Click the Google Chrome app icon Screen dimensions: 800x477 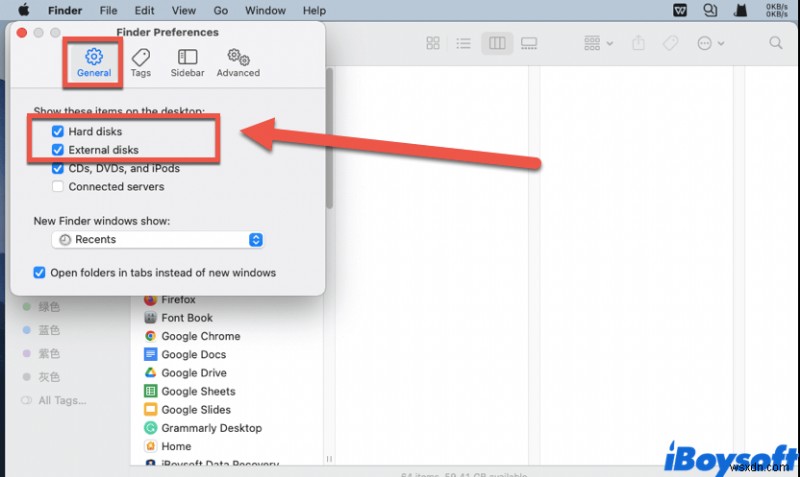150,336
